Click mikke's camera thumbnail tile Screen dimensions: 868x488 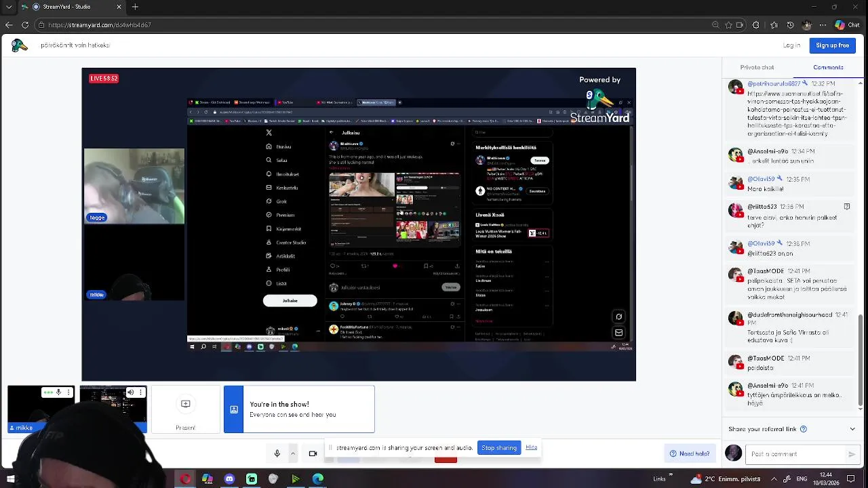click(41, 409)
